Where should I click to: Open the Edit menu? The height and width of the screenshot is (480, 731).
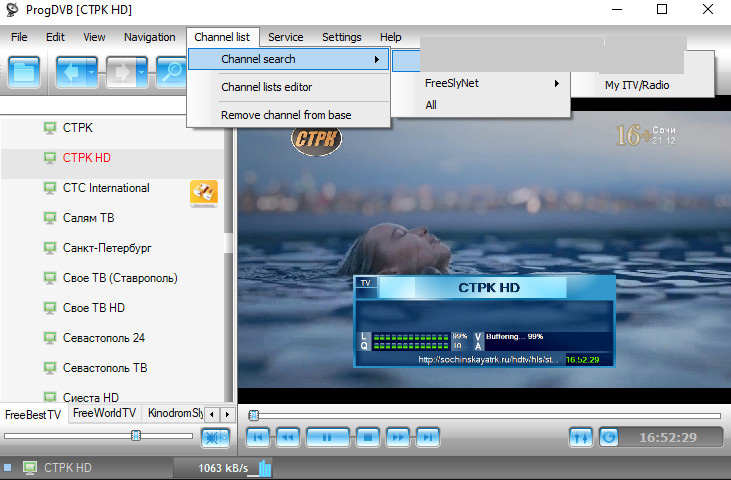point(55,37)
